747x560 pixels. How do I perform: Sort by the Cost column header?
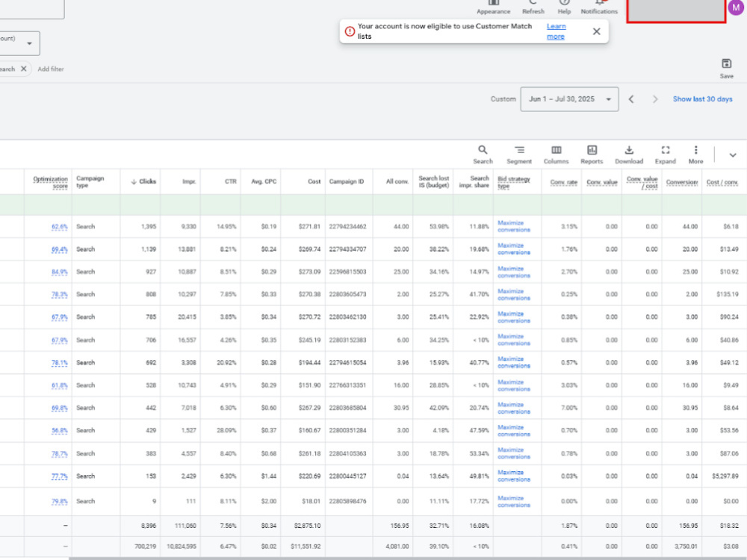[x=314, y=181]
